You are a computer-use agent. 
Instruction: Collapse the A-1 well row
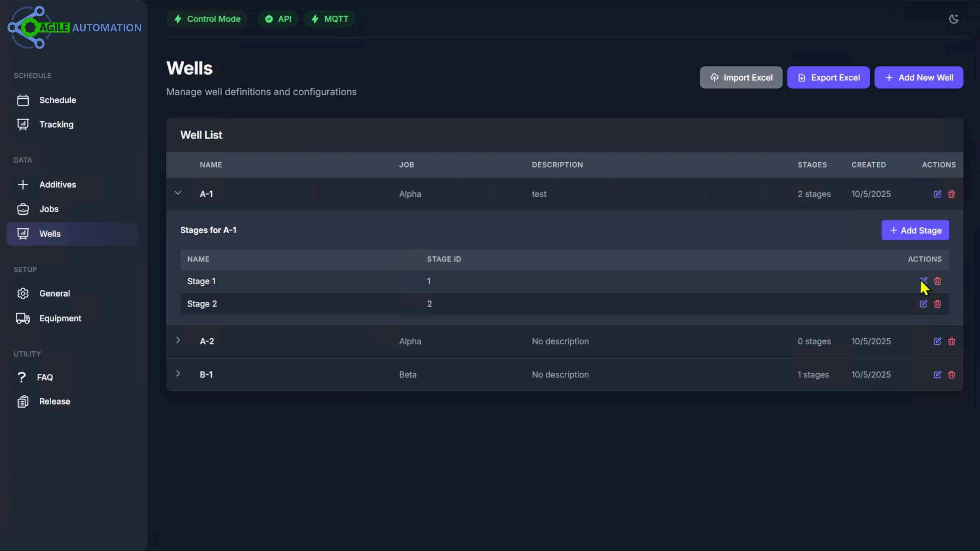(178, 193)
